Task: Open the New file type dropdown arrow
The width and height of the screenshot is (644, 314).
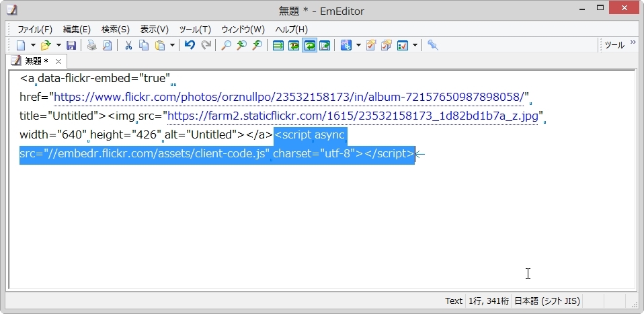Action: click(x=33, y=45)
